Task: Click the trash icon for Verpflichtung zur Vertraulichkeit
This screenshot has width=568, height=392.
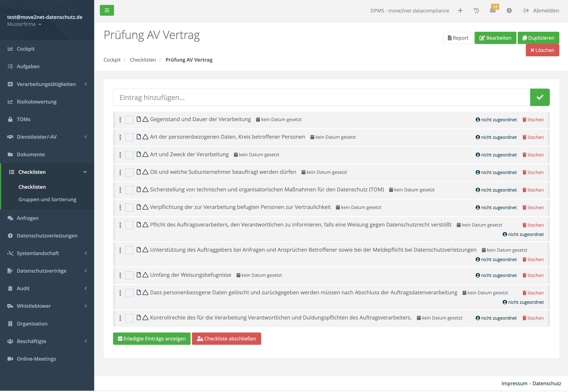Action: click(x=524, y=207)
